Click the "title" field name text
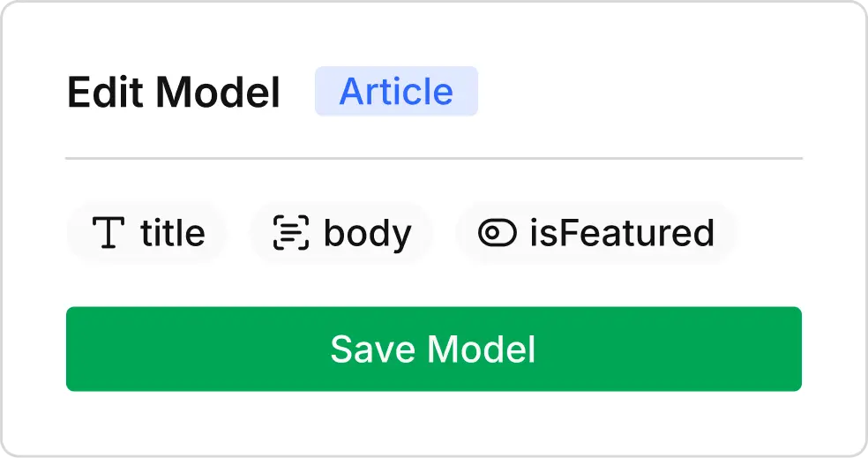The height and width of the screenshot is (458, 868). click(x=173, y=233)
